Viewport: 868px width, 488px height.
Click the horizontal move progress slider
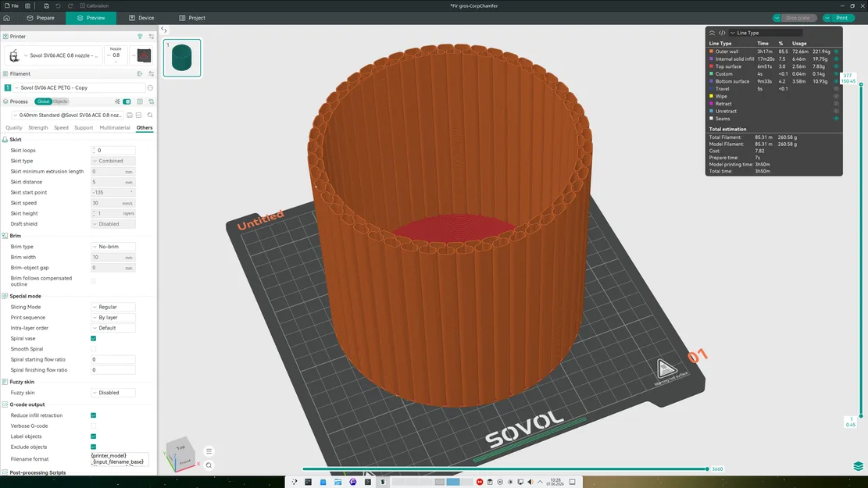point(505,469)
